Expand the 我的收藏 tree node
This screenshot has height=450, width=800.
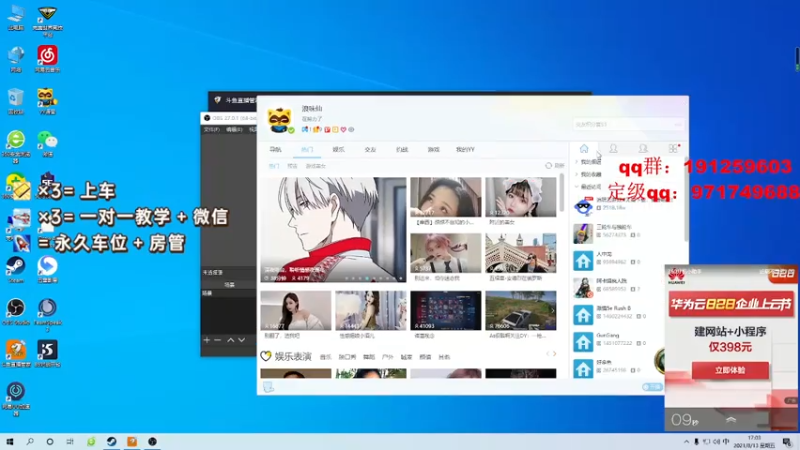tap(577, 174)
